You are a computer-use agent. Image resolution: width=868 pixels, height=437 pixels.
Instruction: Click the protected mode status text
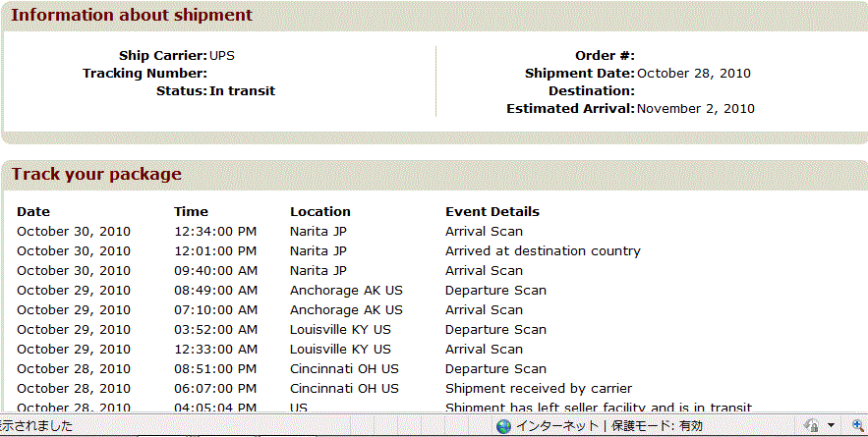click(656, 426)
